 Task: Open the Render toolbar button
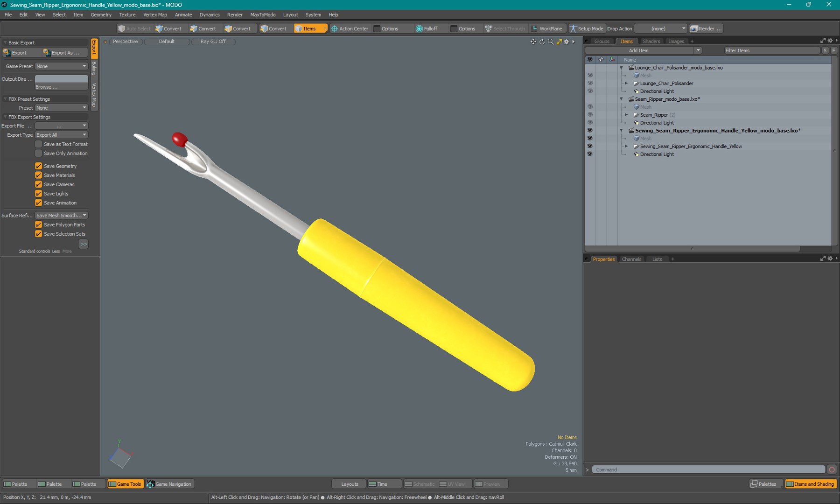tap(706, 28)
